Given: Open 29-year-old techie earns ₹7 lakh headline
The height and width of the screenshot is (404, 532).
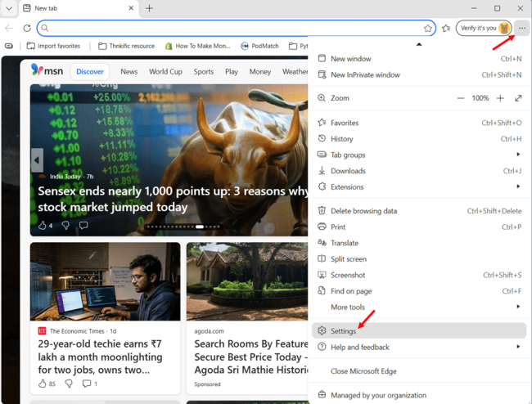Looking at the screenshot, I should [x=100, y=357].
